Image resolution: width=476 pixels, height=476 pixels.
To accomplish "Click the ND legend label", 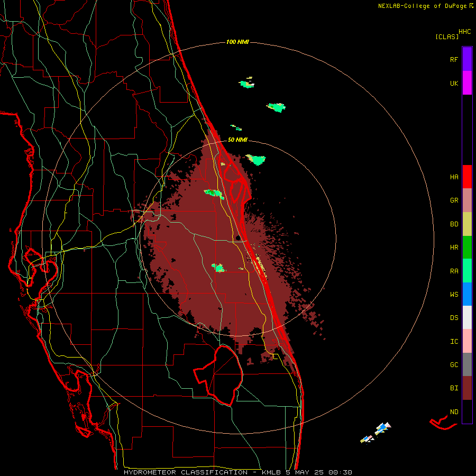I will [454, 412].
